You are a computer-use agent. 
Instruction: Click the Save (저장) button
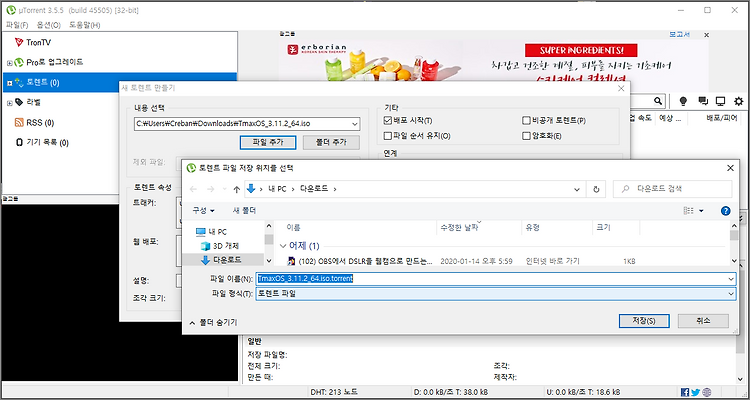(x=644, y=321)
